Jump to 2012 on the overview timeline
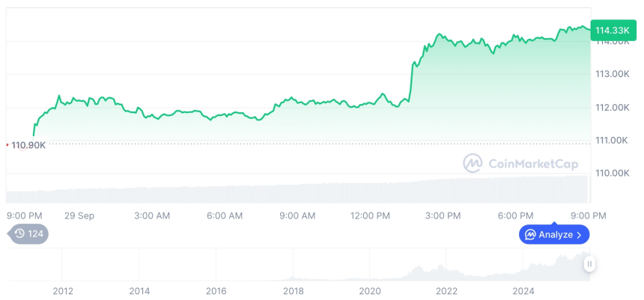 pos(62,291)
